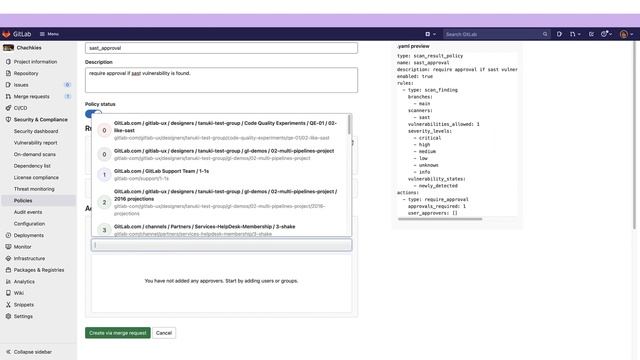
Task: Click the CI/CD rocket icon
Action: 8,108
